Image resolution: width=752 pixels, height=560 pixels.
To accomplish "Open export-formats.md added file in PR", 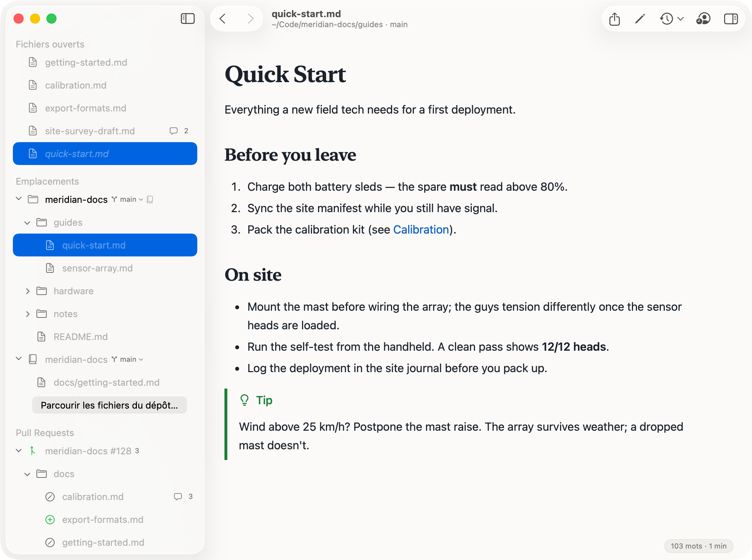I will 105,520.
